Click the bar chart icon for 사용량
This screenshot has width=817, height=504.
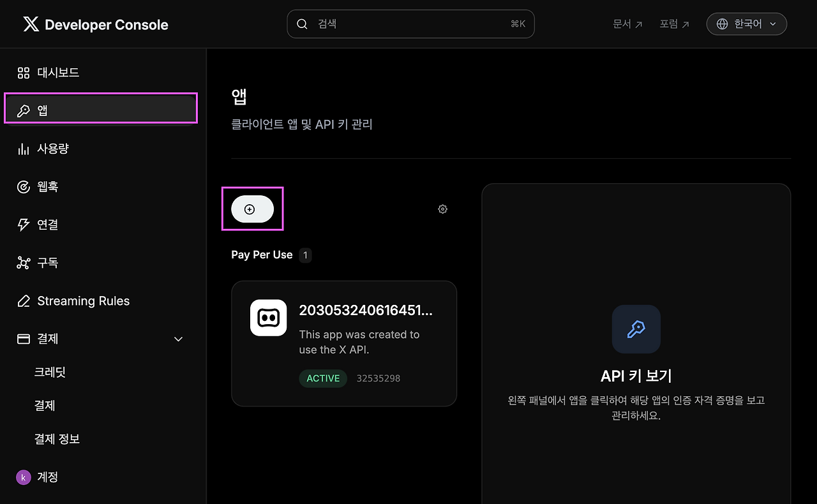pyautogui.click(x=24, y=149)
